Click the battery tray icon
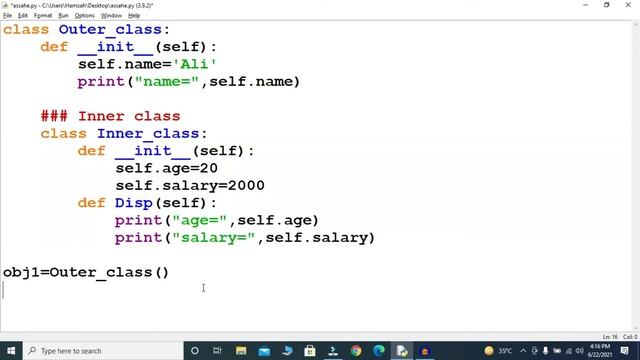Image resolution: width=640 pixels, height=360 pixels. tap(557, 351)
